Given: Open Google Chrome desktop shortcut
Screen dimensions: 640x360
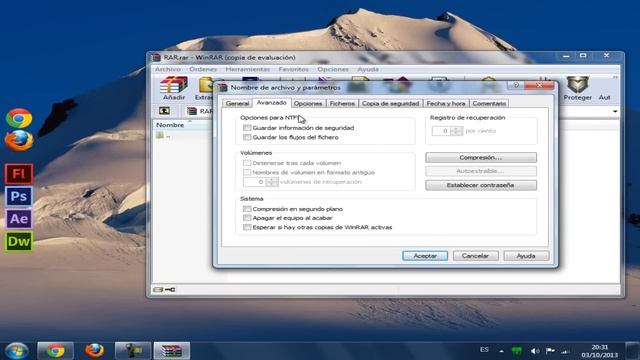Looking at the screenshot, I should [x=19, y=118].
